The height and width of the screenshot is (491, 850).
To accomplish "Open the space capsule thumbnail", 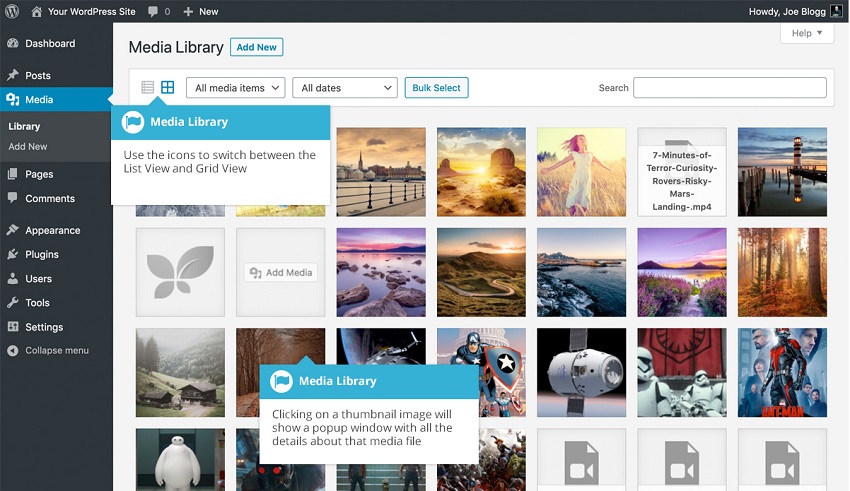I will [x=581, y=372].
